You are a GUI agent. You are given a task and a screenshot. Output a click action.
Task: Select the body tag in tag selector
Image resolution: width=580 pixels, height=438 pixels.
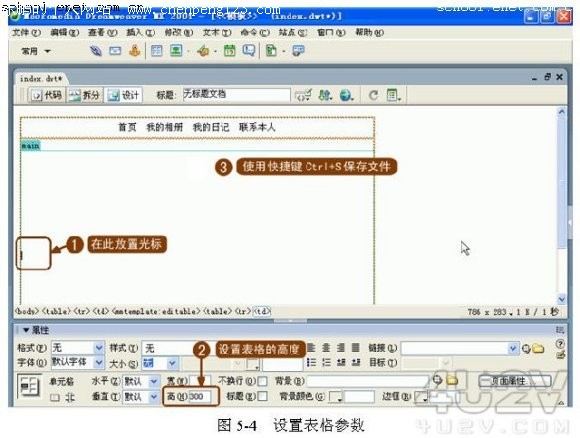(27, 311)
